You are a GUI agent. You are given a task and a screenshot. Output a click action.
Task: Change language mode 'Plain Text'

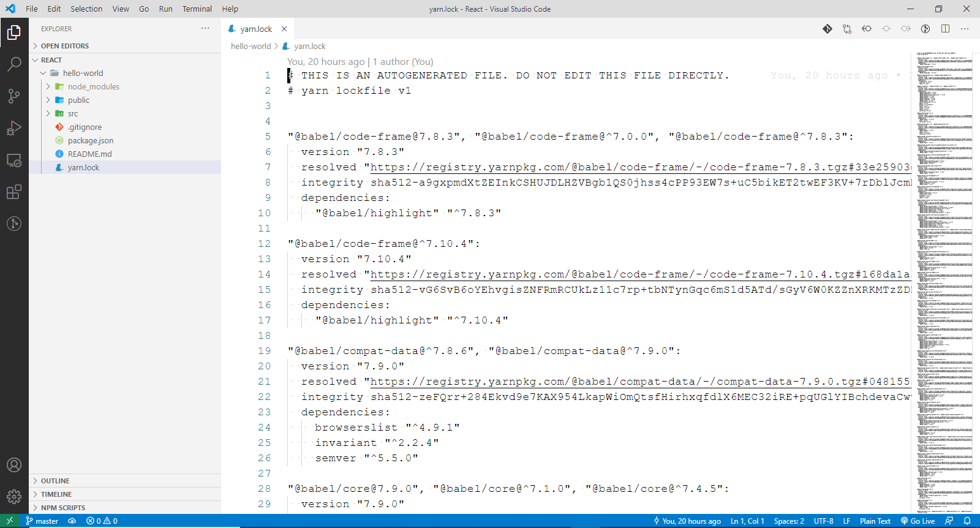875,521
